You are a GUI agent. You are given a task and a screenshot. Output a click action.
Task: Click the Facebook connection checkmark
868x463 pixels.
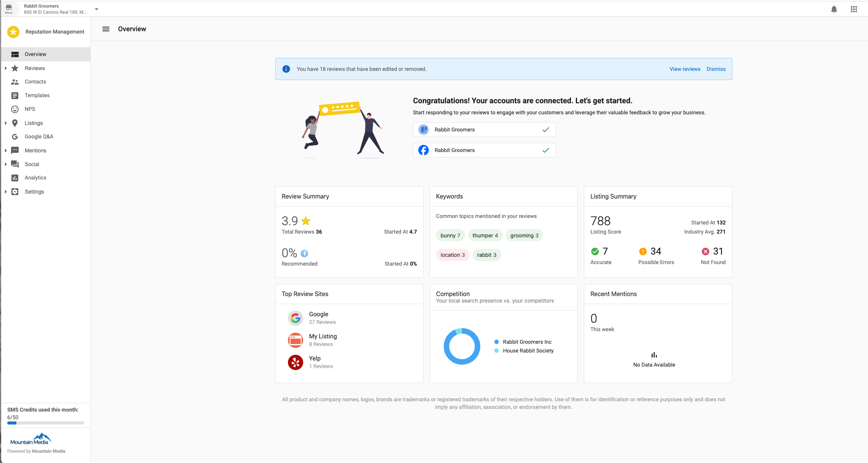546,150
